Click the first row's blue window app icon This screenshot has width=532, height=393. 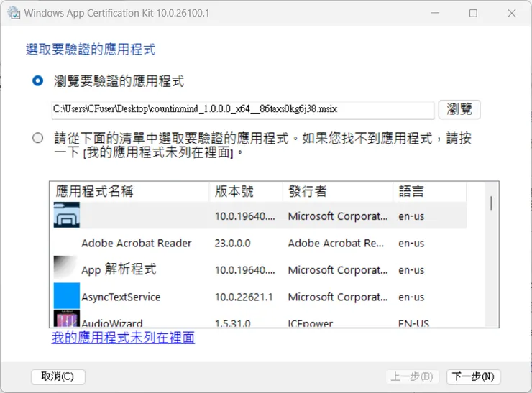click(x=66, y=215)
